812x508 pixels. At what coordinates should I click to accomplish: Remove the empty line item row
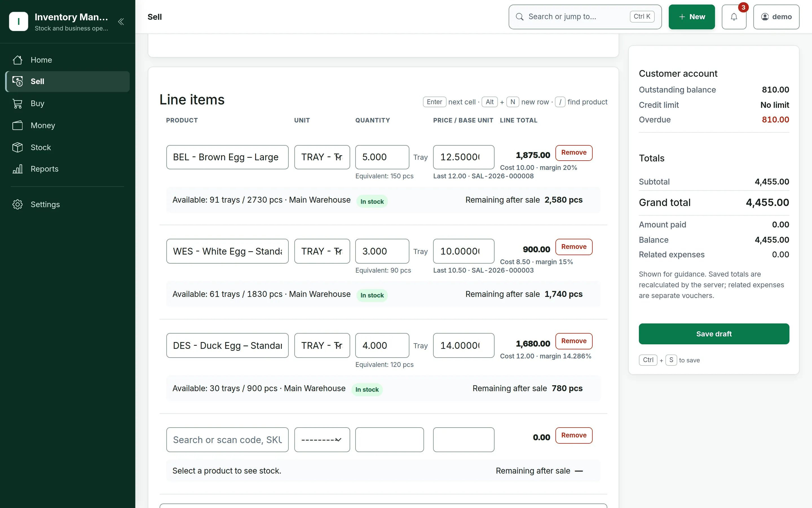574,435
